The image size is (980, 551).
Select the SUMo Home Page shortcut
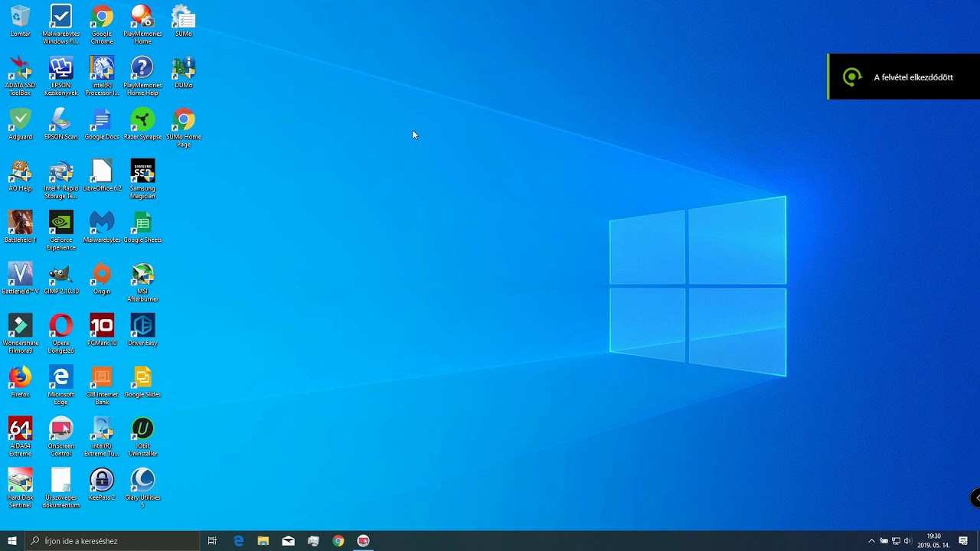(x=183, y=127)
